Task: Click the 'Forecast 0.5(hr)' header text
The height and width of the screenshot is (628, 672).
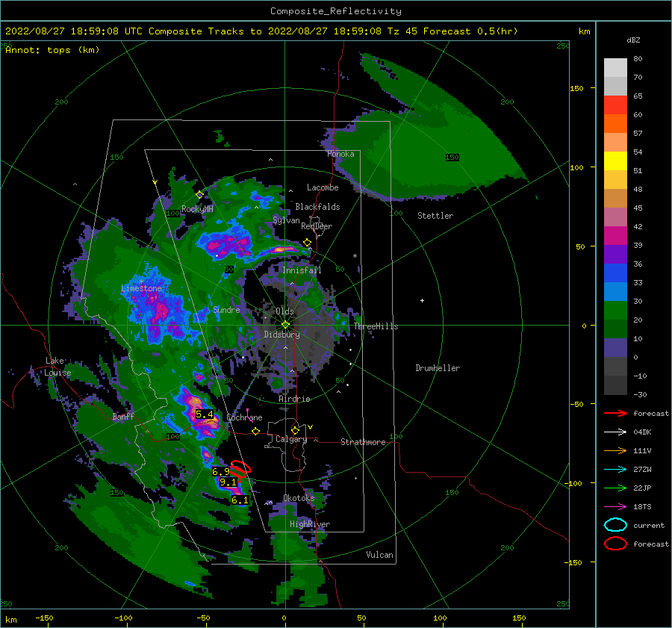Action: pos(470,31)
